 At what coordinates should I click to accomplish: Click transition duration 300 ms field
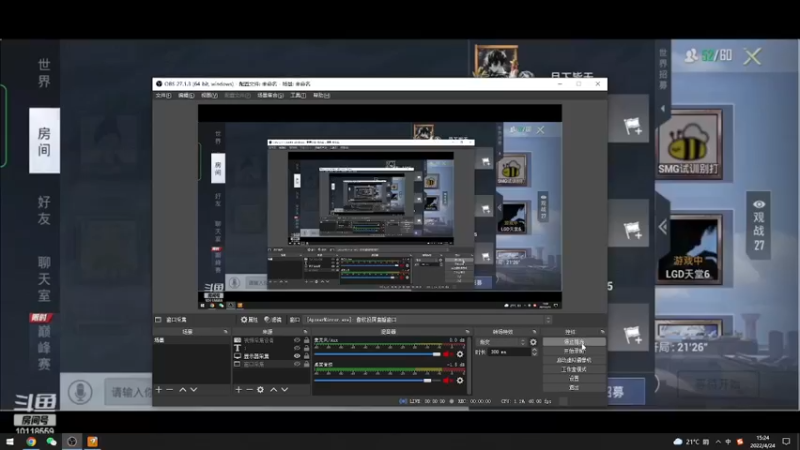point(509,352)
